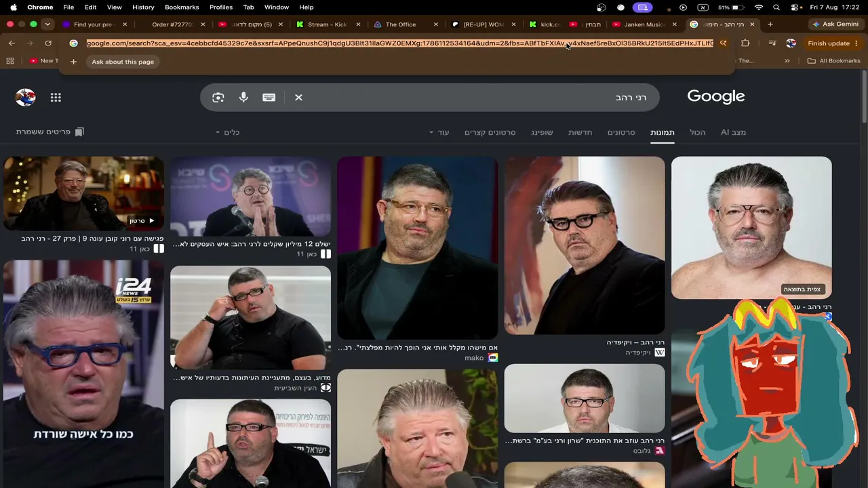Close the 'The Office' tab
868x488 pixels.
click(436, 24)
